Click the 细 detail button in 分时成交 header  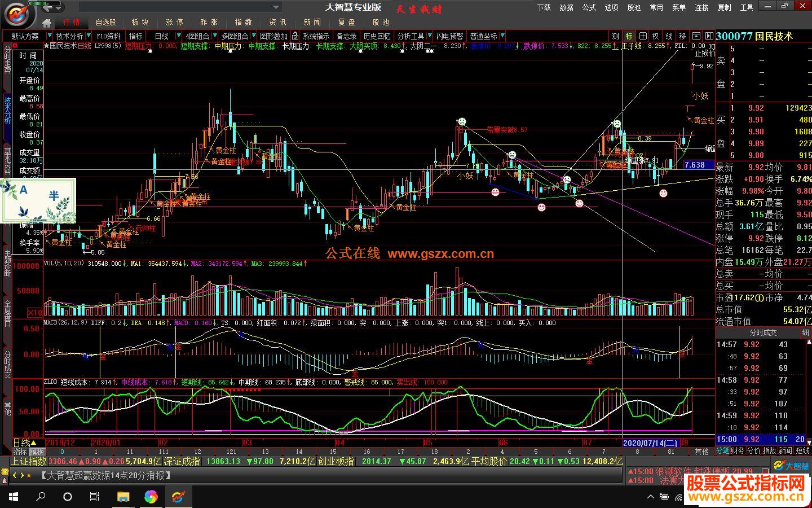(x=805, y=333)
